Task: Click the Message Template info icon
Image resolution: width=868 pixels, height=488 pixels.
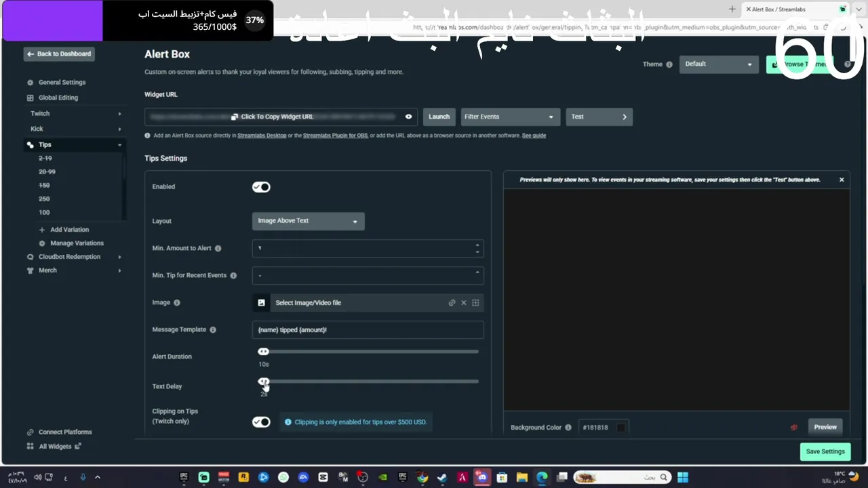Action: [x=213, y=330]
